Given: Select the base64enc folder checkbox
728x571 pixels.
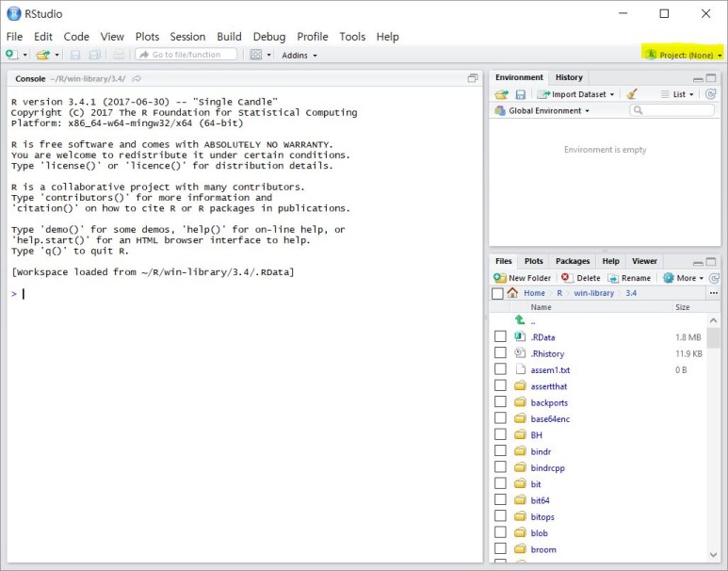Looking at the screenshot, I should pos(500,418).
